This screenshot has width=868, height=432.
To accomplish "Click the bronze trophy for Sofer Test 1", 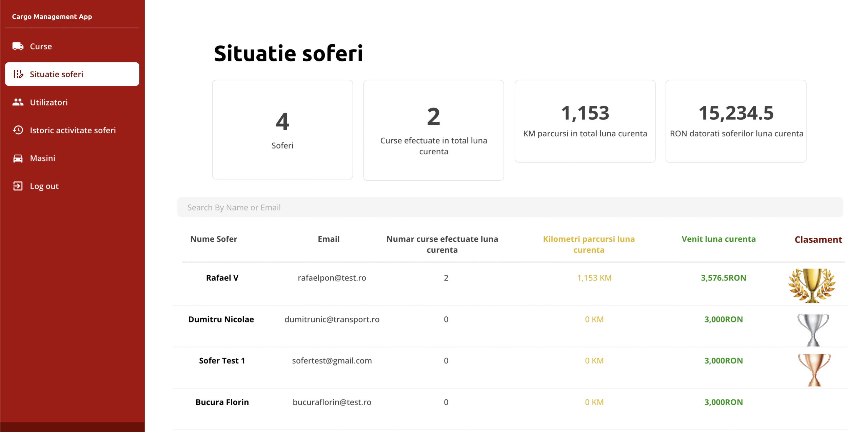I will tap(814, 370).
